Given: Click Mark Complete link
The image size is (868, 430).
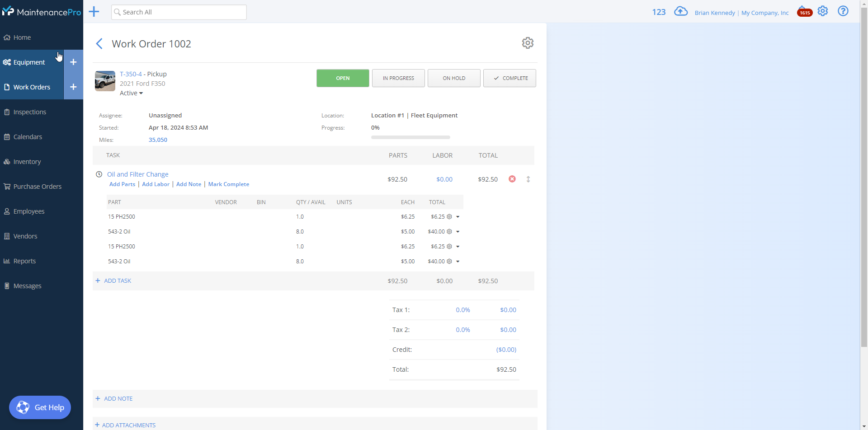Looking at the screenshot, I should tap(228, 184).
